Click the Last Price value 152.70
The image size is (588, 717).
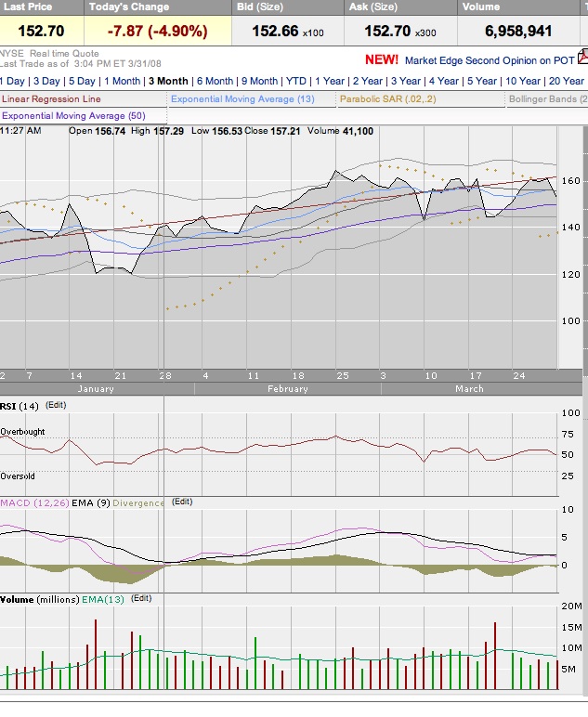pyautogui.click(x=41, y=31)
